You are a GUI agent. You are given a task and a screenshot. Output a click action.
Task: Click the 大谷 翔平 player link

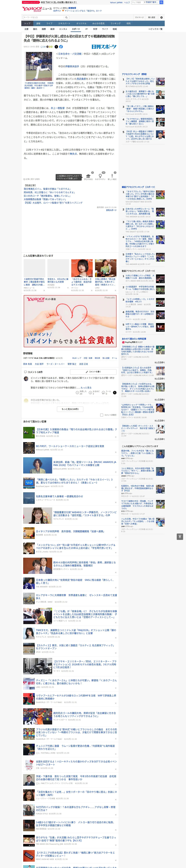pos(39,364)
